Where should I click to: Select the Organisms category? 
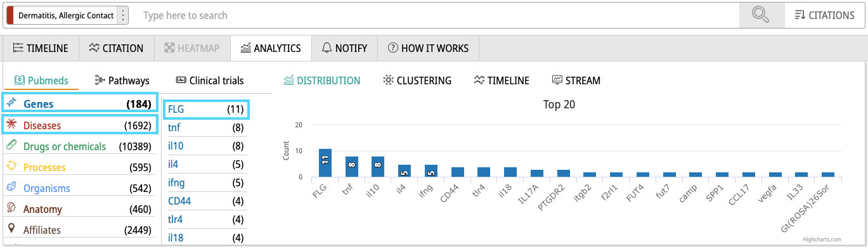79,188
